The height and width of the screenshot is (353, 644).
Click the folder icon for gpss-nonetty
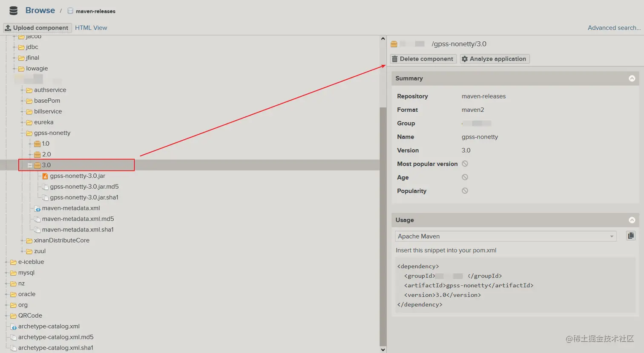point(29,133)
